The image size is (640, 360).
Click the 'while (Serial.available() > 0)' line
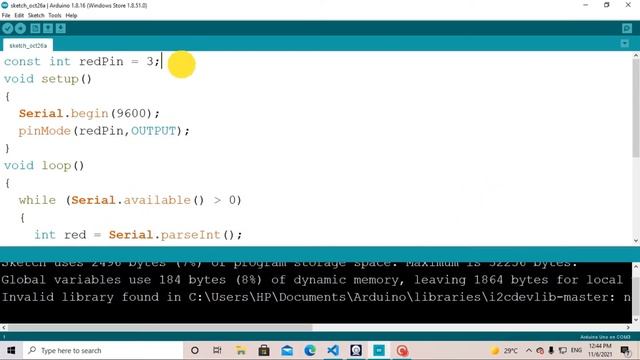tap(130, 200)
